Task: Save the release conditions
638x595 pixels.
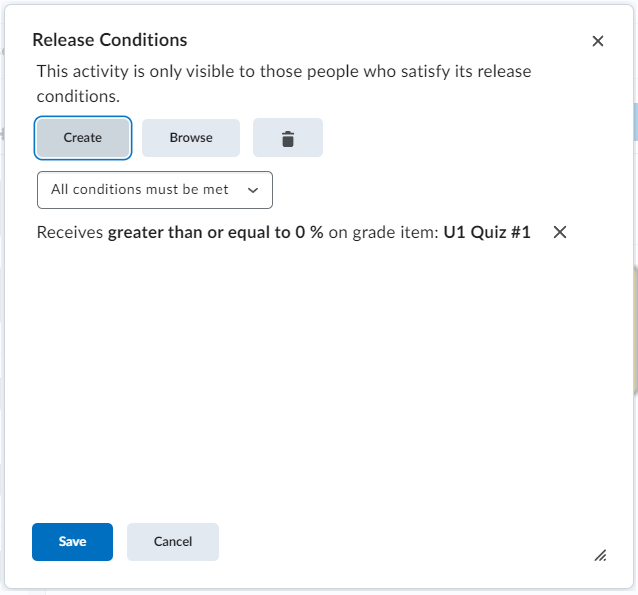Action: click(x=72, y=542)
